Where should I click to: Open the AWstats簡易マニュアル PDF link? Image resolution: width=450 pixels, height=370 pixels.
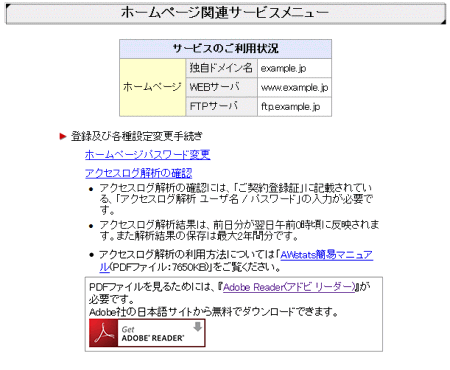pyautogui.click(x=326, y=255)
